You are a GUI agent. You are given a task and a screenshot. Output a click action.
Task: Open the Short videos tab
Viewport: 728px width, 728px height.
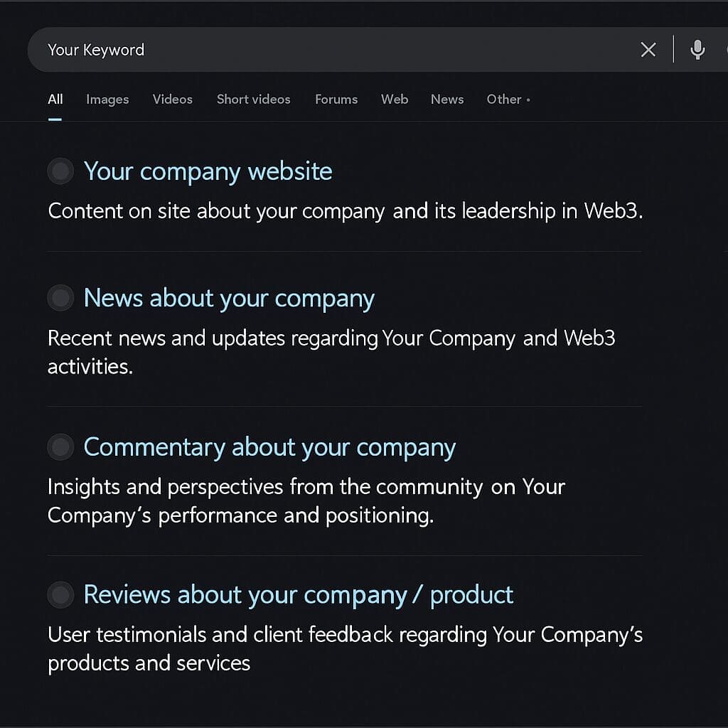pyautogui.click(x=253, y=100)
